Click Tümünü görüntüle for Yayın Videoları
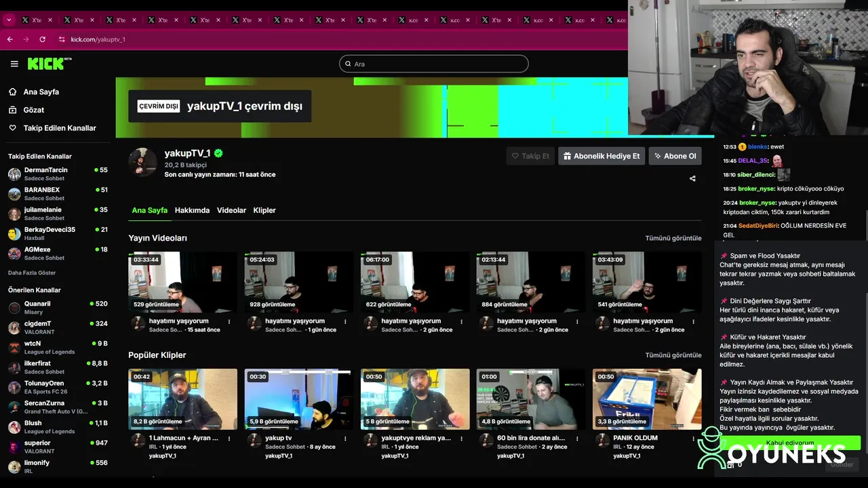 (673, 238)
